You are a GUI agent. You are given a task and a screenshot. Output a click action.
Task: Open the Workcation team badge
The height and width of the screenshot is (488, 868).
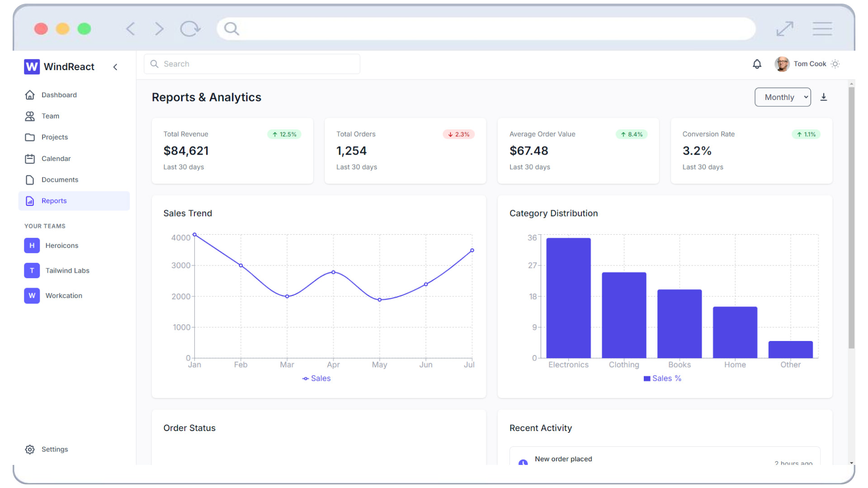[x=32, y=296]
